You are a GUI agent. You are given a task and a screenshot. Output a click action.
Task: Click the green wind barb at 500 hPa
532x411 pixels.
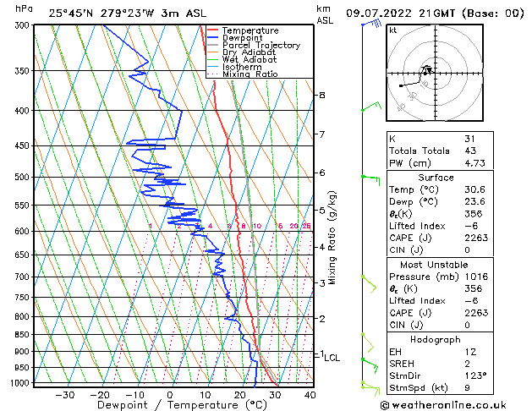pyautogui.click(x=370, y=180)
